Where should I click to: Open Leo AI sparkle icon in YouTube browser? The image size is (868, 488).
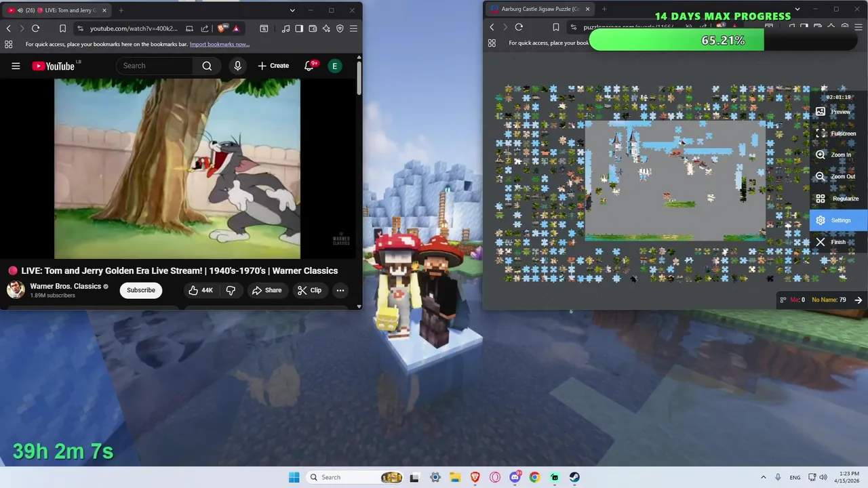point(326,28)
